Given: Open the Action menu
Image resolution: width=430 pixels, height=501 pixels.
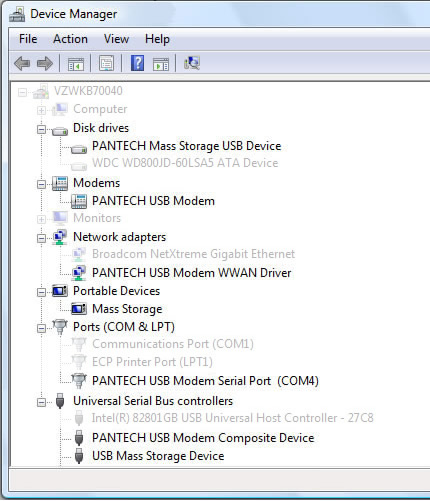Looking at the screenshot, I should [x=70, y=39].
